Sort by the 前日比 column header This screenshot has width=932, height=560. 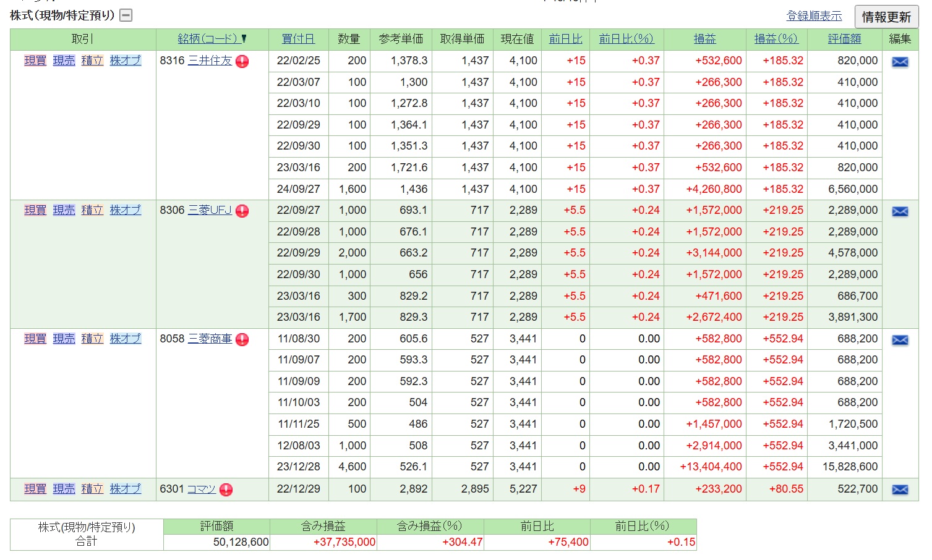click(x=566, y=39)
